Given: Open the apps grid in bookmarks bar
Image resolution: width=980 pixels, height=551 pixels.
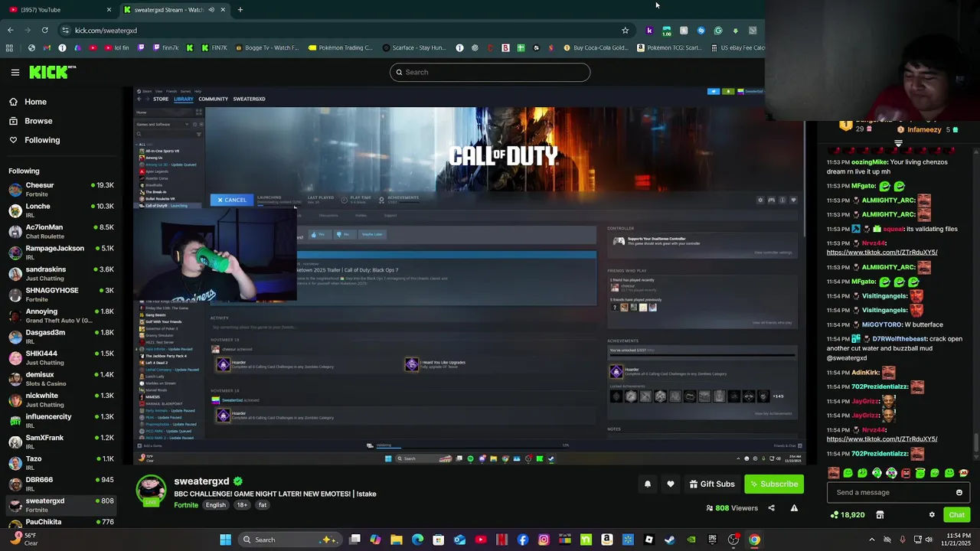Looking at the screenshot, I should (x=9, y=47).
